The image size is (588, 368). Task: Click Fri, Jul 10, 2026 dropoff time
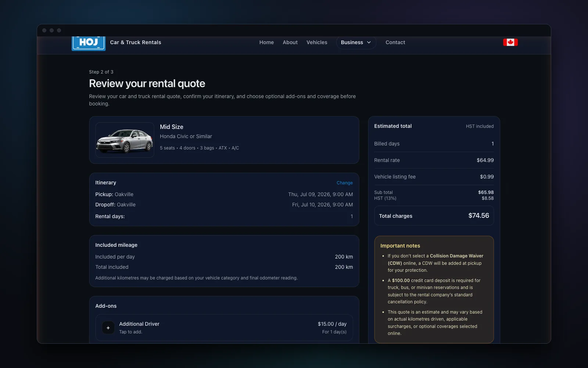(x=323, y=205)
